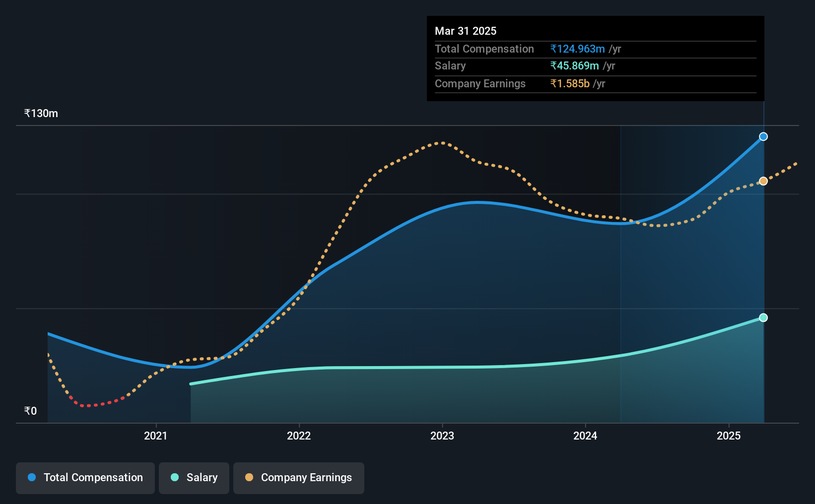
Task: Click the Company Earnings tooltip row label
Action: 480,83
